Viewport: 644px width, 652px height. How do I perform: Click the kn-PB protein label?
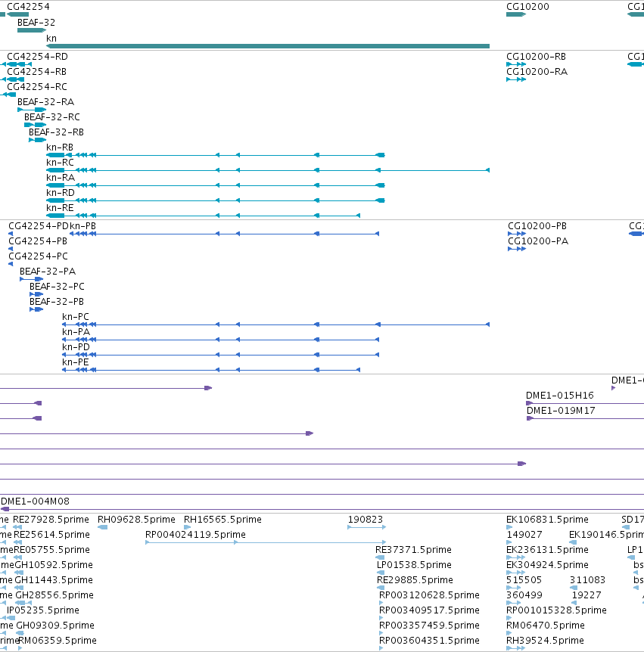[82, 226]
